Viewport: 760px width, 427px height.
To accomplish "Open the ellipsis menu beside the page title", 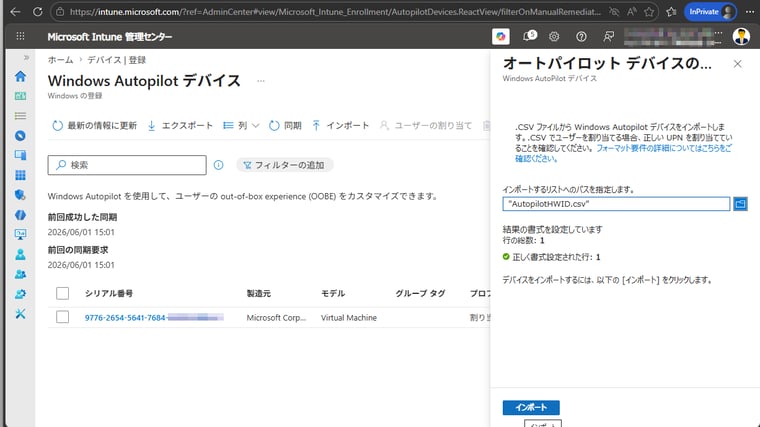I will pos(261,81).
